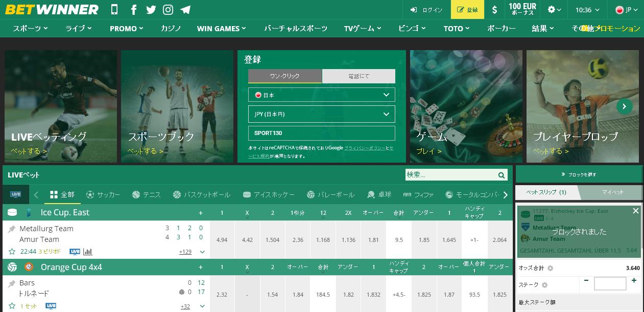
Task: Open statistics chart icon for Metallurg match
Action: (88, 252)
